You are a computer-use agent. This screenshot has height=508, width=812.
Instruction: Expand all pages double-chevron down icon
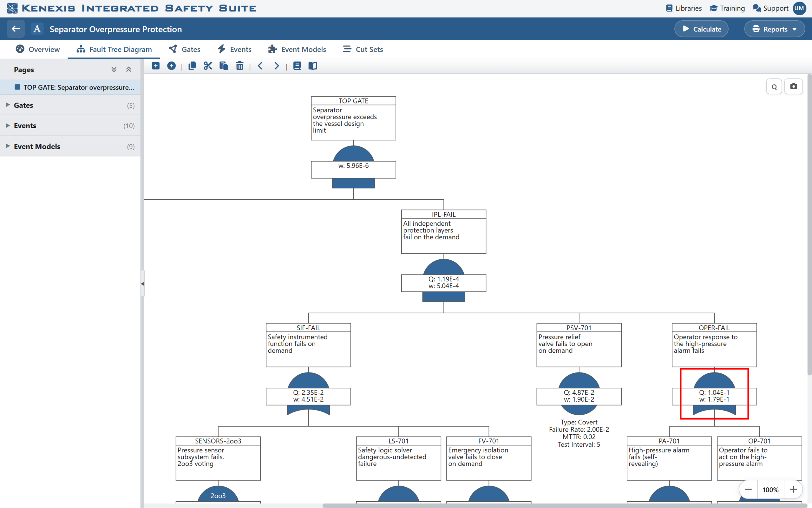point(114,70)
